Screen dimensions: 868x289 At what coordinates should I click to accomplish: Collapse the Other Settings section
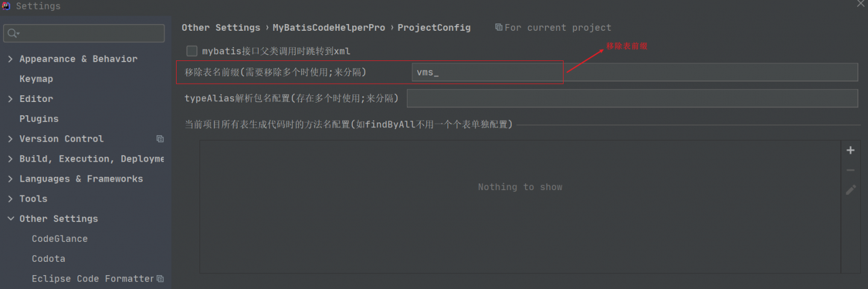pyautogui.click(x=10, y=218)
